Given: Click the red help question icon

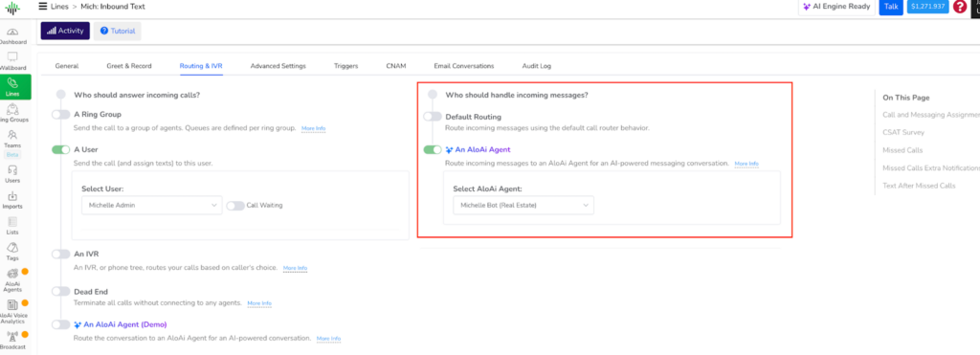Looking at the screenshot, I should 959,7.
